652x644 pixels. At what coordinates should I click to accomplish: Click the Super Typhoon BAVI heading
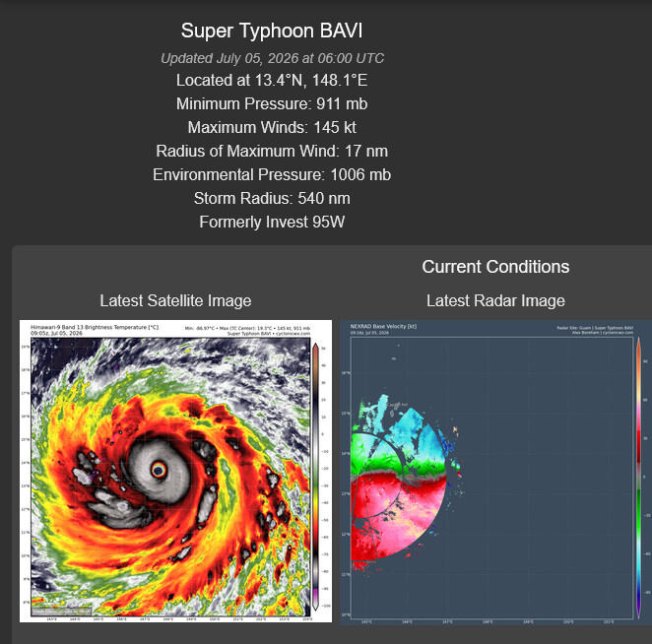tap(272, 31)
